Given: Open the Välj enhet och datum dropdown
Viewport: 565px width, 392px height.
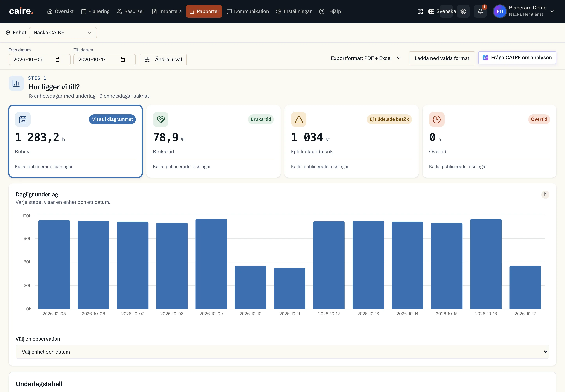Looking at the screenshot, I should tap(282, 352).
